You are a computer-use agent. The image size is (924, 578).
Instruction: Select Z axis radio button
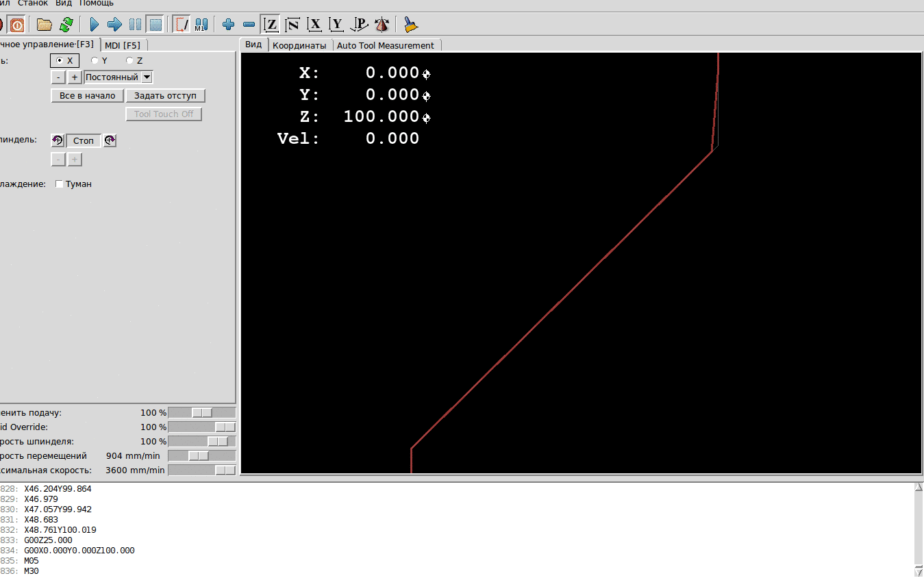[134, 61]
